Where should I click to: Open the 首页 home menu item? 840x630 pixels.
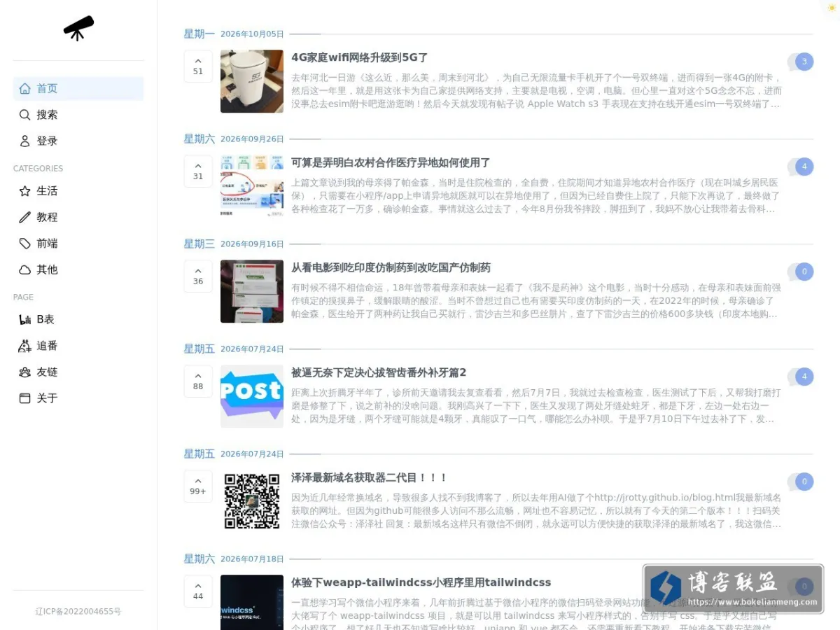[x=78, y=88]
